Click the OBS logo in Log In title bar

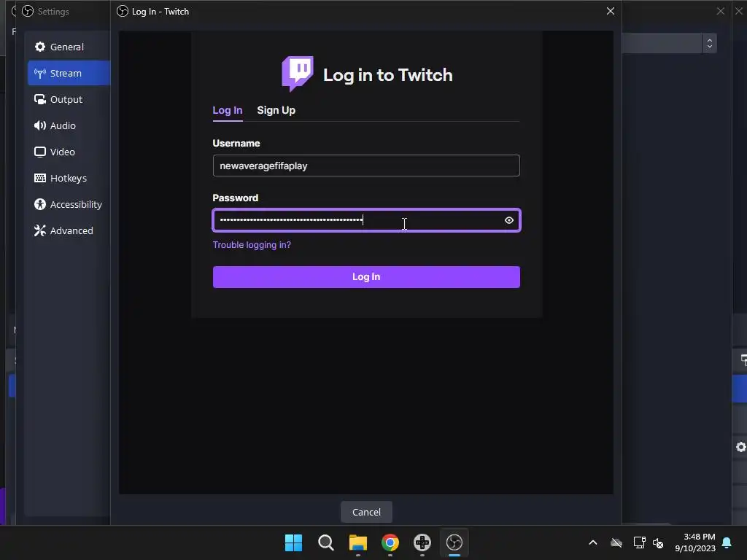click(123, 11)
